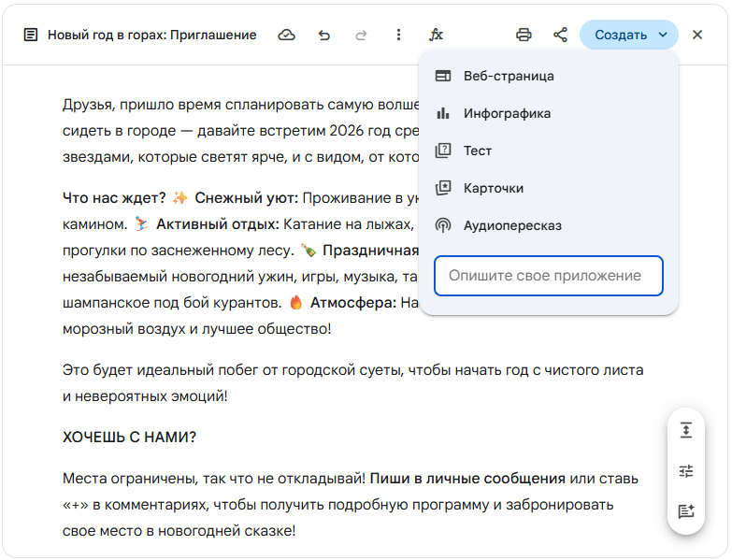
Task: Undo the last edit
Action: (324, 35)
